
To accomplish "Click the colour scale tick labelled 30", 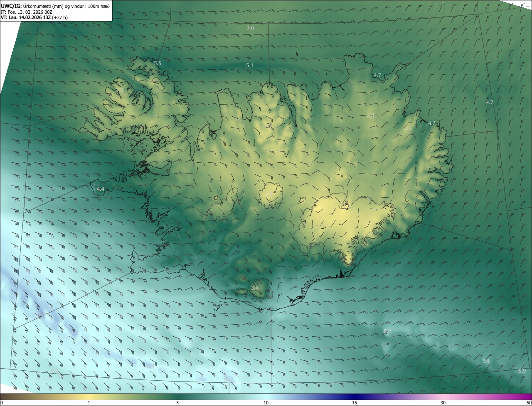I will 443,403.
